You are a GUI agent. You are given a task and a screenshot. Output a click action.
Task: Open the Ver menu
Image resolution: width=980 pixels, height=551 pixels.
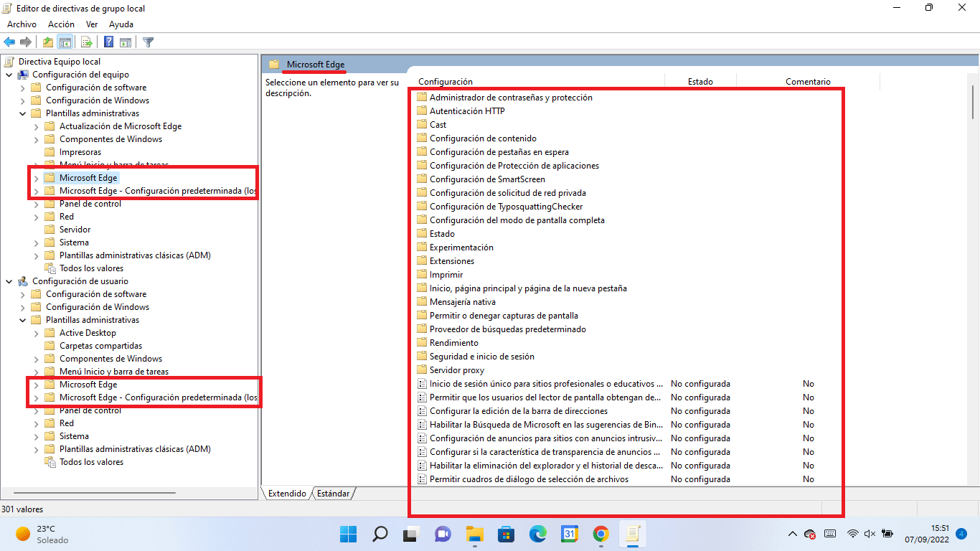[92, 24]
